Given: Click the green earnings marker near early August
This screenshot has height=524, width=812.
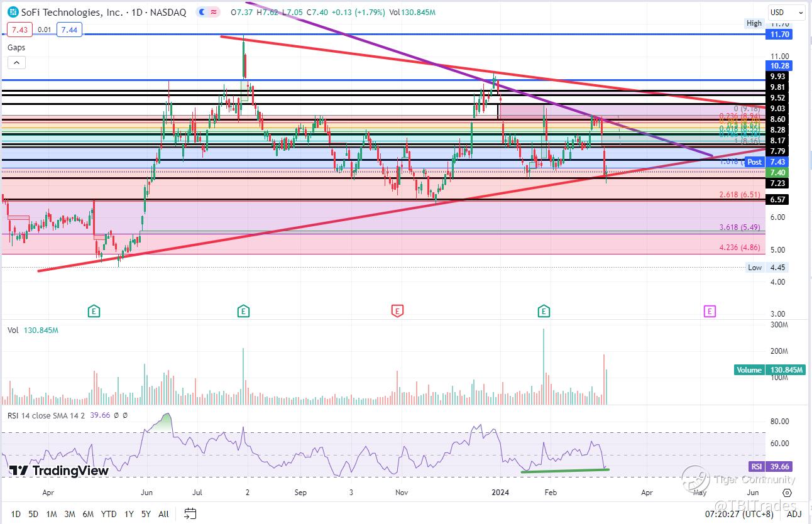Looking at the screenshot, I should [243, 310].
